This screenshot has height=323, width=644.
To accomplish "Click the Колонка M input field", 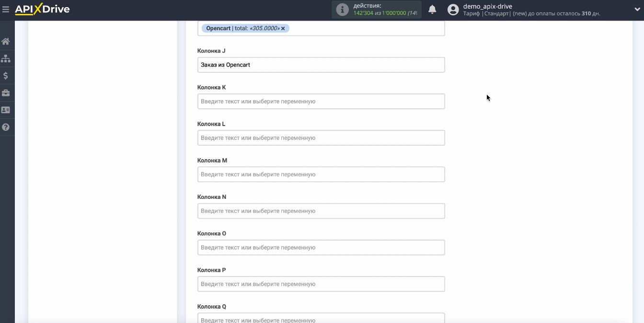I will [321, 174].
